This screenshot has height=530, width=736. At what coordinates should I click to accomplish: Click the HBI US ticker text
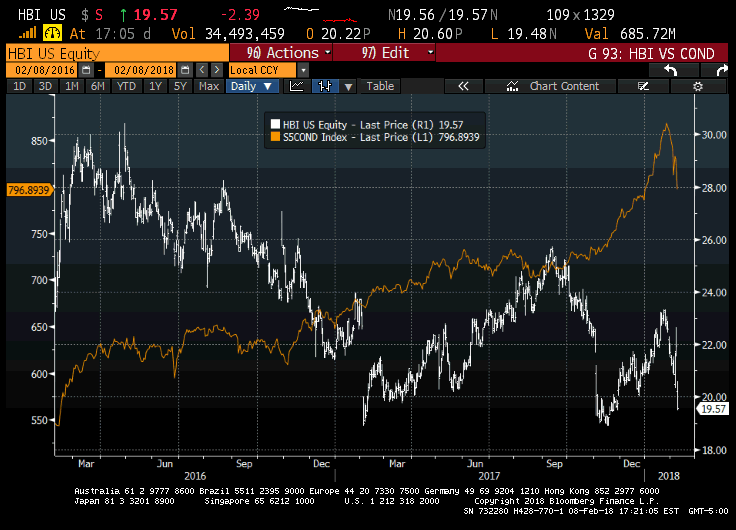pos(42,15)
